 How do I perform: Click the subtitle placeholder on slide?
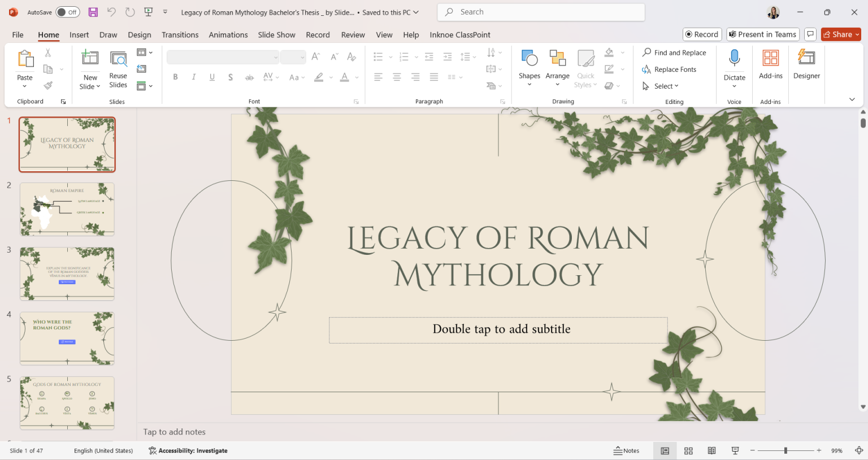coord(498,330)
